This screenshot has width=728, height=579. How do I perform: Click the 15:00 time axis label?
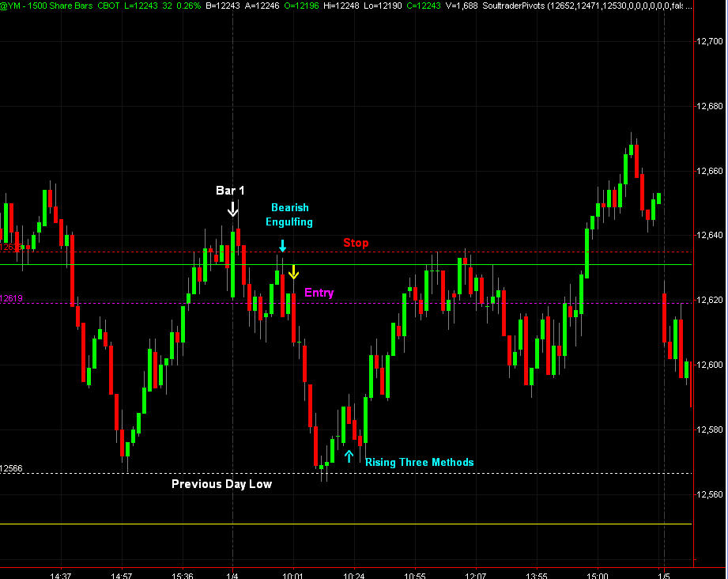coord(597,576)
